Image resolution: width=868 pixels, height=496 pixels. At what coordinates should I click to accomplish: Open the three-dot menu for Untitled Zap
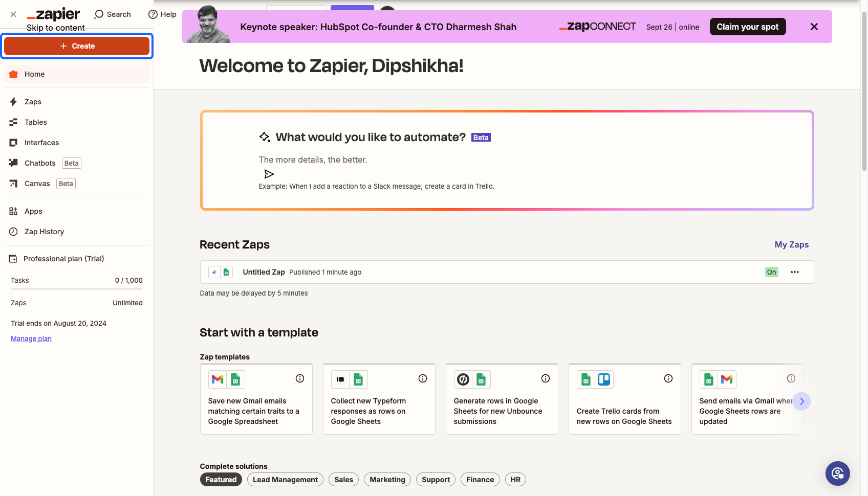coord(795,272)
